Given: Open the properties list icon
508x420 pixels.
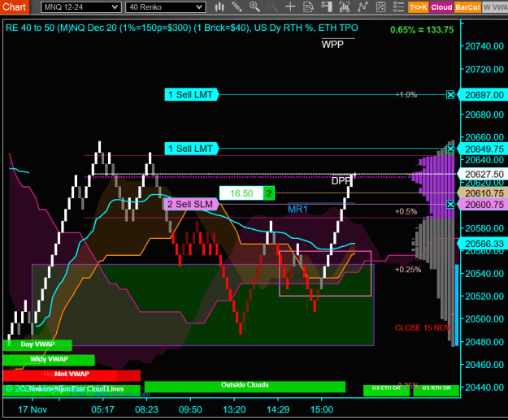Looking at the screenshot, I should pyautogui.click(x=398, y=6).
